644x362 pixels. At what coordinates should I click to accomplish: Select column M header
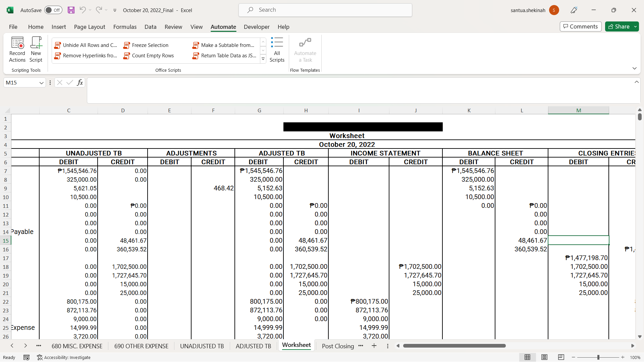point(579,110)
